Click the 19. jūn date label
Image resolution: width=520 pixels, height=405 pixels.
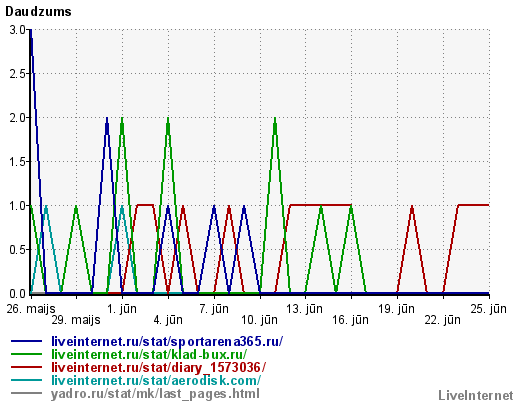(x=396, y=309)
